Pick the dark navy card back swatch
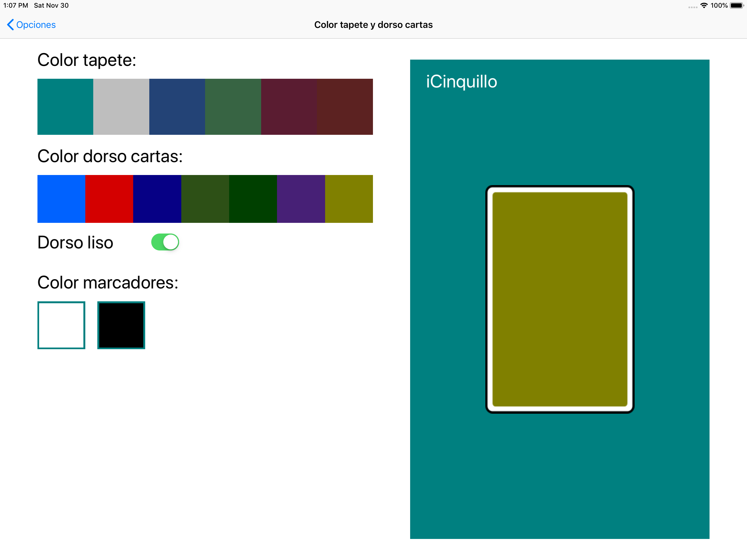747x560 pixels. point(157,199)
